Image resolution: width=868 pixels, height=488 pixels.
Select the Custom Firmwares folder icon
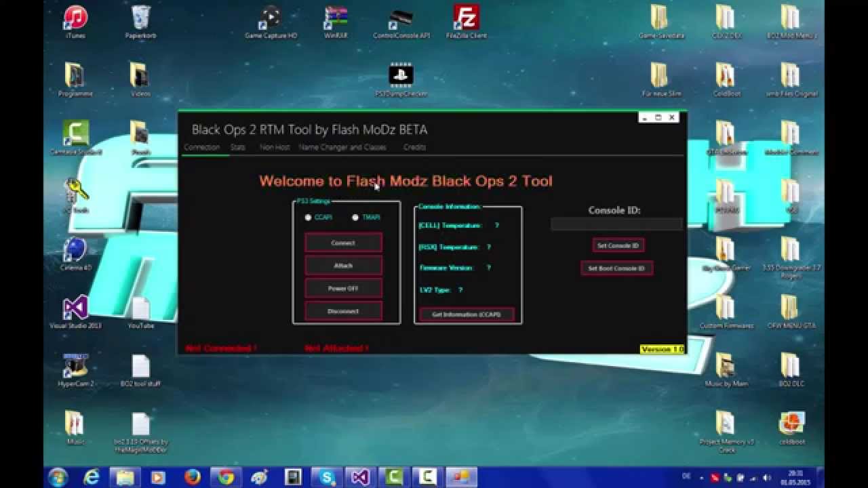pyautogui.click(x=726, y=312)
